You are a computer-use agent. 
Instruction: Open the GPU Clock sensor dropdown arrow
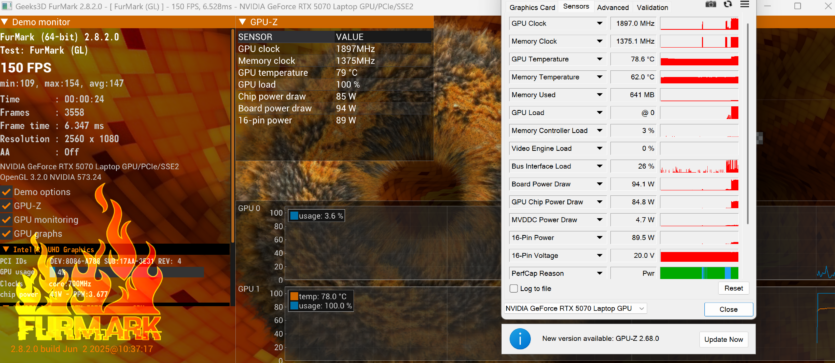coord(600,23)
